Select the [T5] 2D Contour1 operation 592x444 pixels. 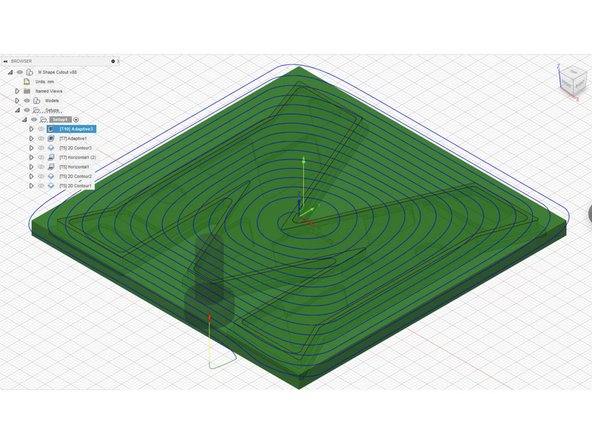[76, 186]
